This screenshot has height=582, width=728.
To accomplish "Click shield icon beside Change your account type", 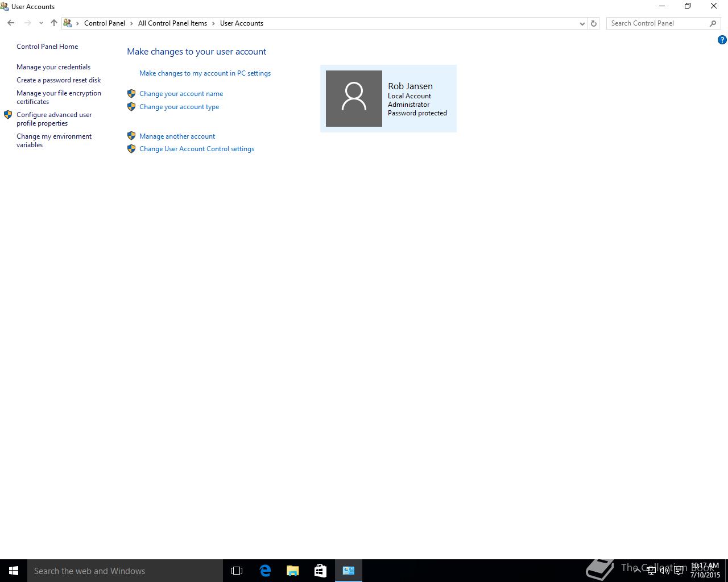I will pos(131,107).
